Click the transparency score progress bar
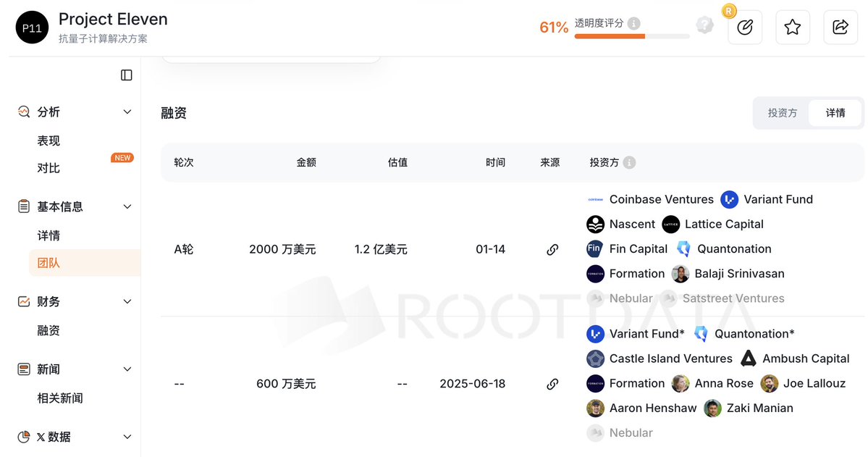The width and height of the screenshot is (868, 457). (632, 36)
